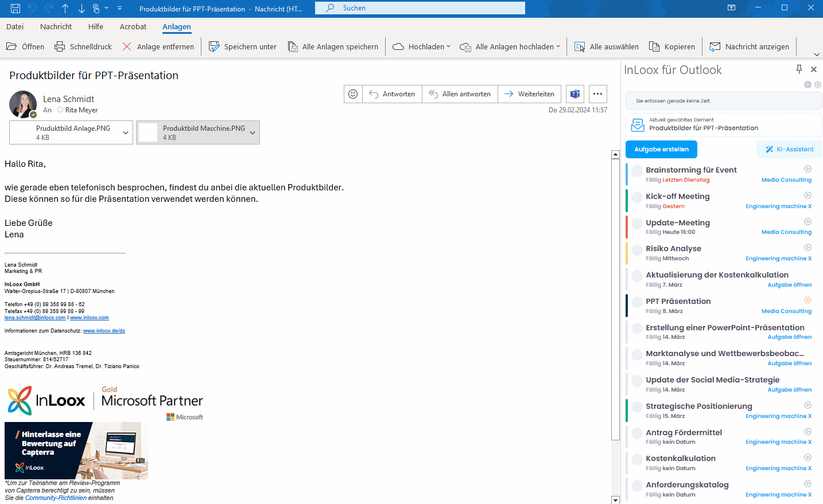The height and width of the screenshot is (504, 823).
Task: Unpin the InLoox für Outlook pane
Action: (799, 69)
